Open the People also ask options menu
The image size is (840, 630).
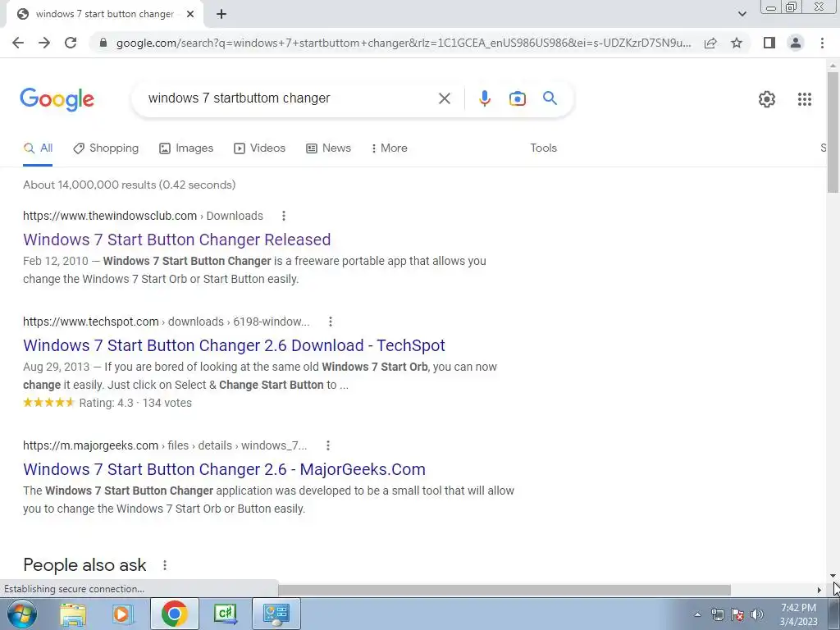[x=165, y=565]
